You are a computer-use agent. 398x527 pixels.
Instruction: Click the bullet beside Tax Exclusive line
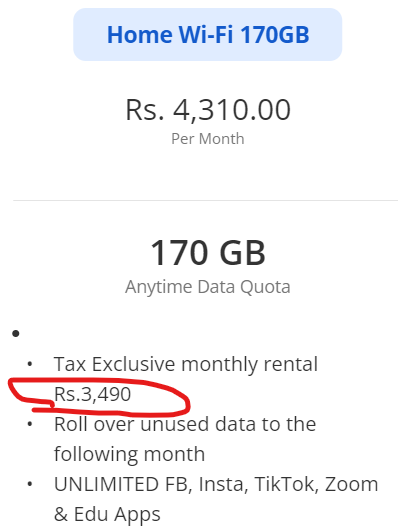(x=30, y=364)
